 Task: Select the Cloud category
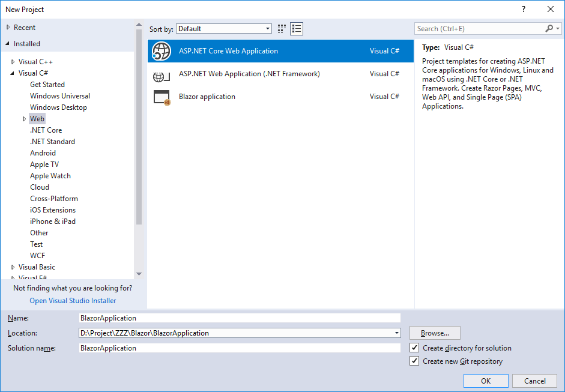40,187
